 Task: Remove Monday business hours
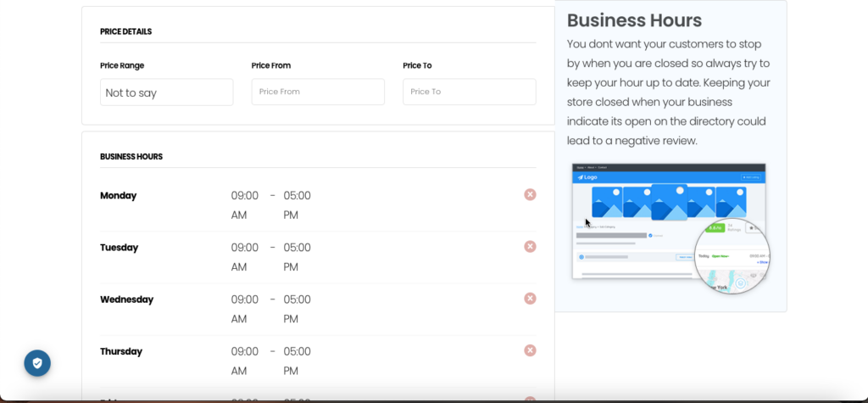click(x=530, y=194)
